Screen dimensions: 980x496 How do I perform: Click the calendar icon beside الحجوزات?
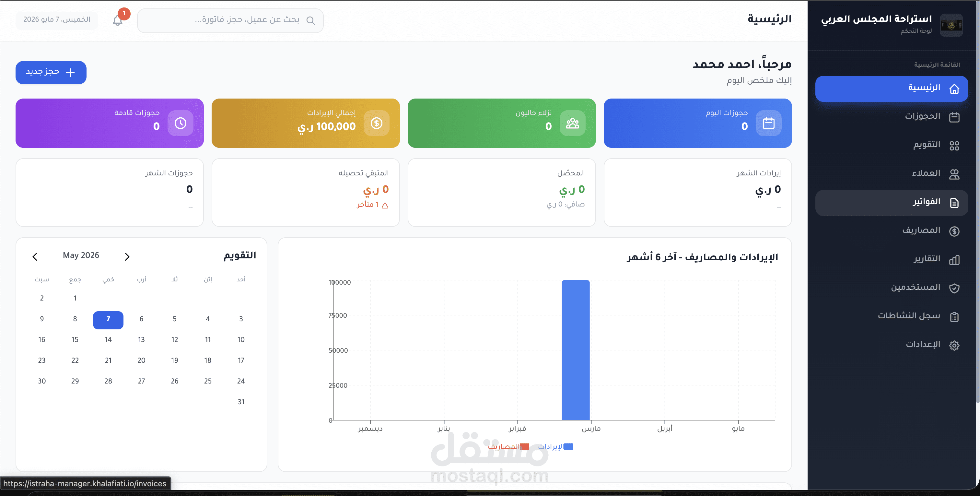(954, 117)
